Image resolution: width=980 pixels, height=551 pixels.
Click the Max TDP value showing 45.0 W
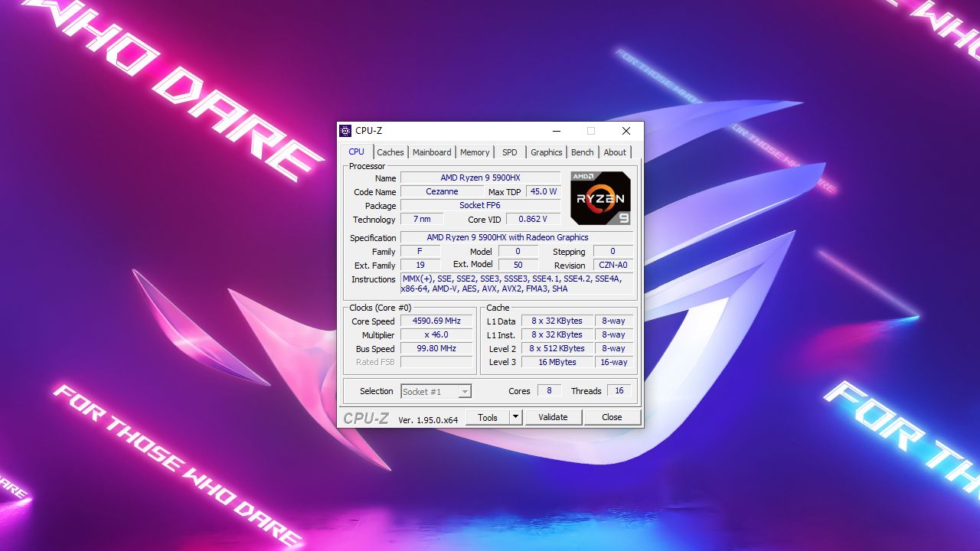(544, 191)
